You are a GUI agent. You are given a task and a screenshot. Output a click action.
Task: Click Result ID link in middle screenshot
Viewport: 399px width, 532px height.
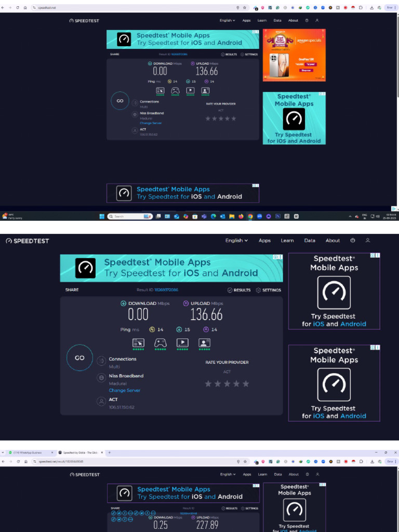(x=166, y=290)
